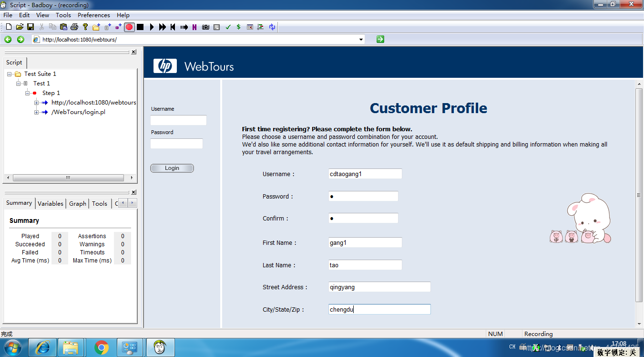Click the script tree horizontal scrollbar
644x357 pixels.
(68, 178)
